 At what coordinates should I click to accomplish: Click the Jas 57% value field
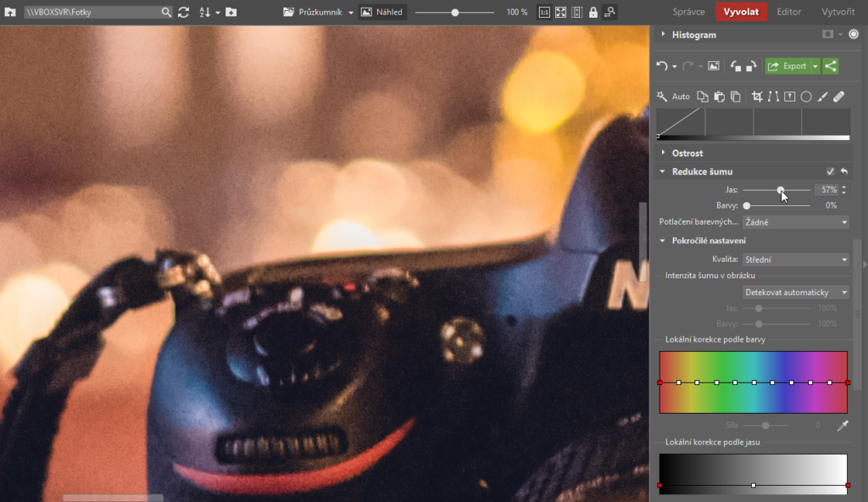(827, 189)
